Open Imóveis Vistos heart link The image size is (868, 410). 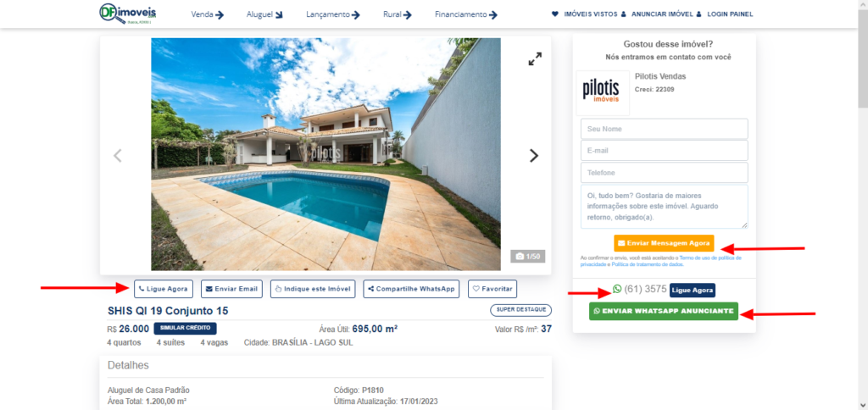tap(585, 14)
